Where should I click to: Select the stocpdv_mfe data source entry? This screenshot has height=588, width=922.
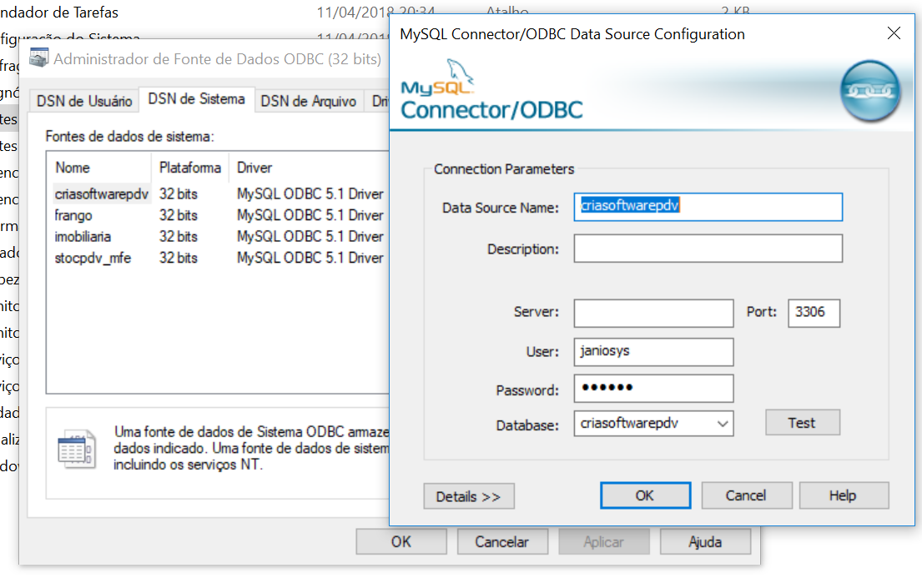93,258
